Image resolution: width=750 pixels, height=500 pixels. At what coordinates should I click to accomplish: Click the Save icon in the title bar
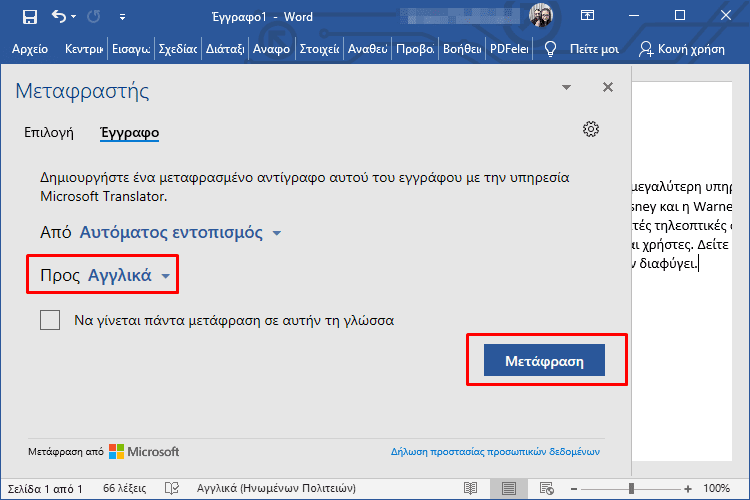coord(30,17)
